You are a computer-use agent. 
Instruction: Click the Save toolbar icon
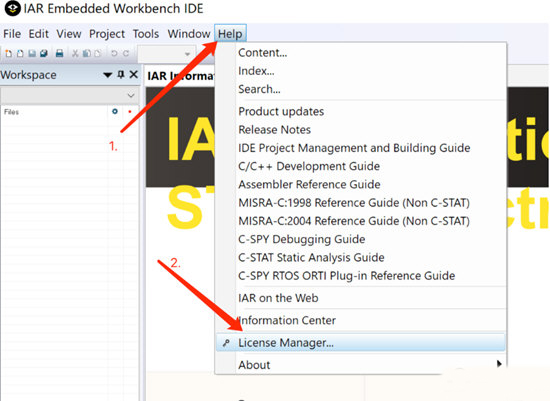coord(32,53)
